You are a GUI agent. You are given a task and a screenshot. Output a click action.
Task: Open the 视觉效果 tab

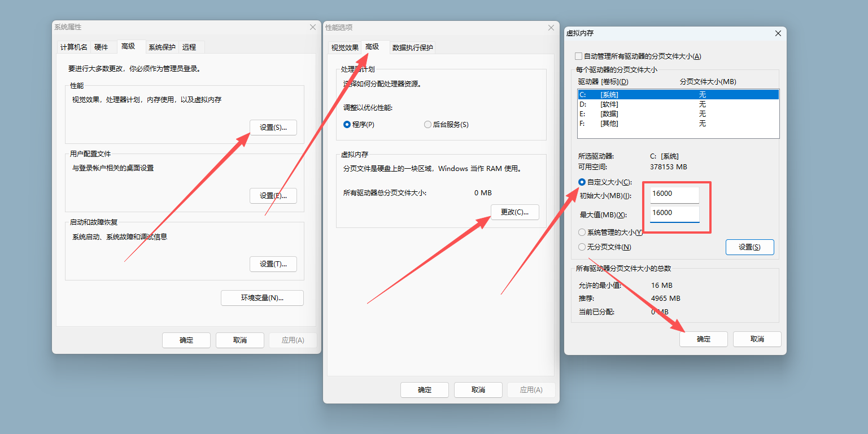[344, 48]
